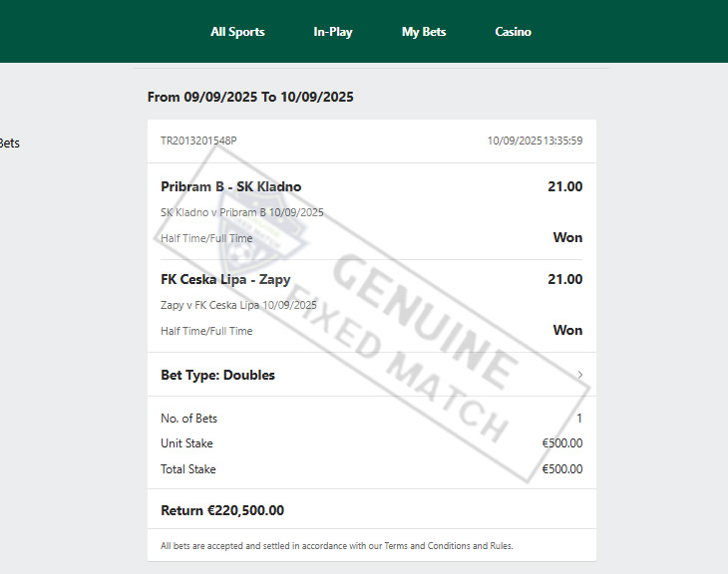Click the Zapy v FK Ceska Lipa event line
The image size is (728, 574).
[x=238, y=305]
